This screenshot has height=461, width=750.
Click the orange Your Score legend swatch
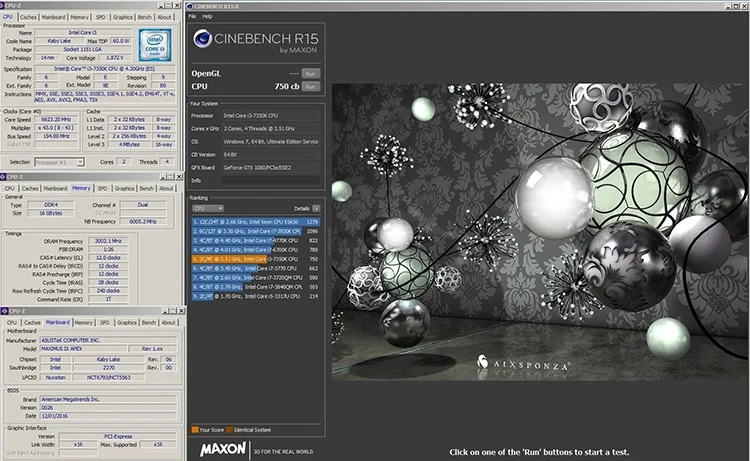195,429
